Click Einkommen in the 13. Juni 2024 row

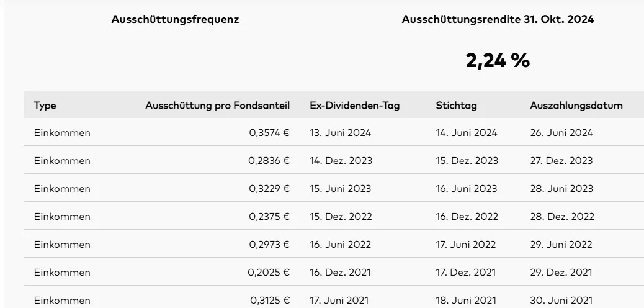pos(62,133)
